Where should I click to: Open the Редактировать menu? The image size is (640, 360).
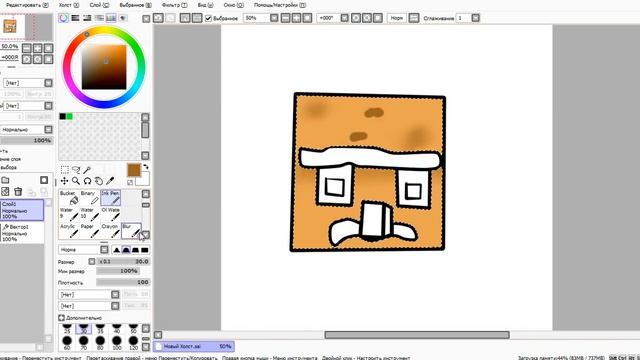(27, 5)
